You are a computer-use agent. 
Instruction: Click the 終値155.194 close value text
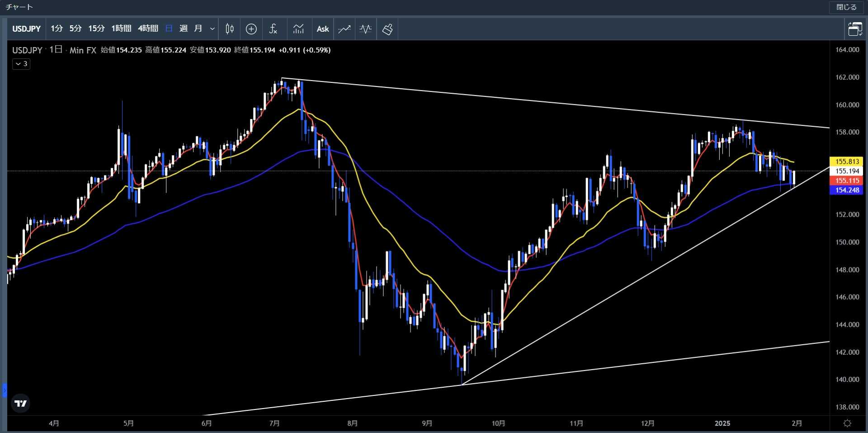click(x=255, y=50)
